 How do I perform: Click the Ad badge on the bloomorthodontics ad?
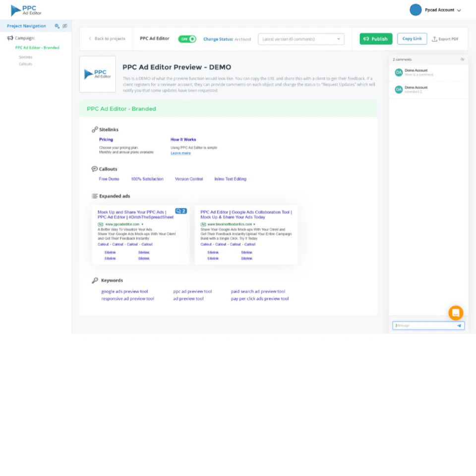[203, 224]
